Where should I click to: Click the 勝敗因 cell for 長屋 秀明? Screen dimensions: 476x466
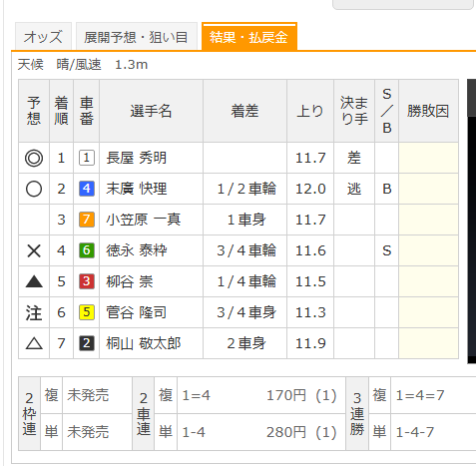pos(428,158)
